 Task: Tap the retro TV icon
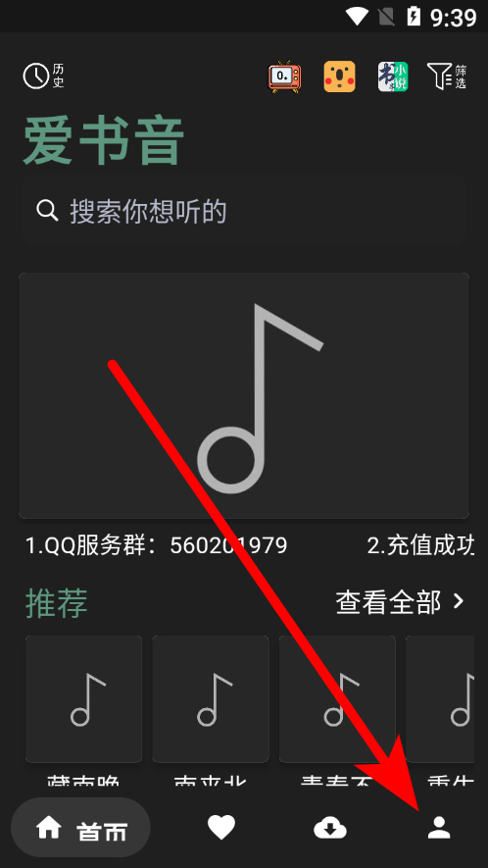(x=285, y=77)
